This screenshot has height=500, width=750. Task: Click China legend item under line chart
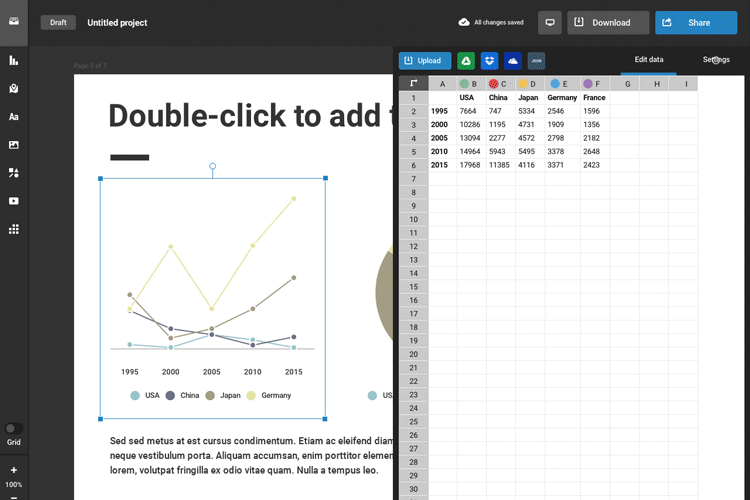pyautogui.click(x=182, y=396)
